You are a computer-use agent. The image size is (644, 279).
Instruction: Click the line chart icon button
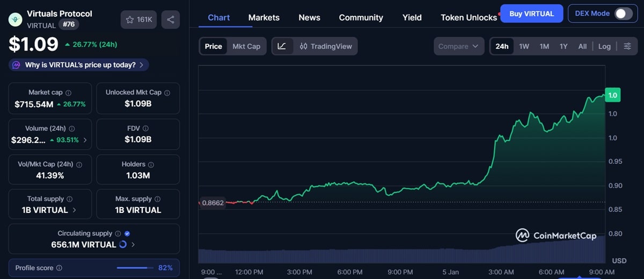282,46
